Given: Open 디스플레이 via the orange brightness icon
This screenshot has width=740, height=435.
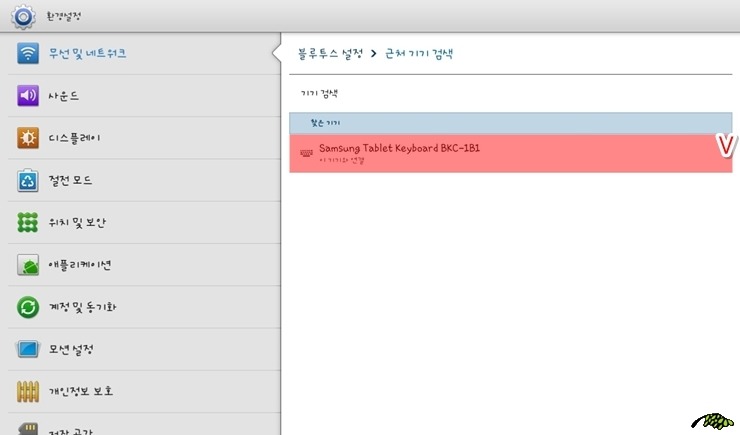Looking at the screenshot, I should pos(28,138).
